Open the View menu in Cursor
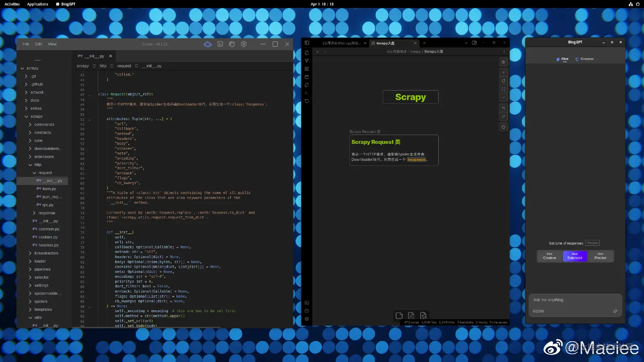The height and width of the screenshot is (362, 644). pyautogui.click(x=52, y=44)
